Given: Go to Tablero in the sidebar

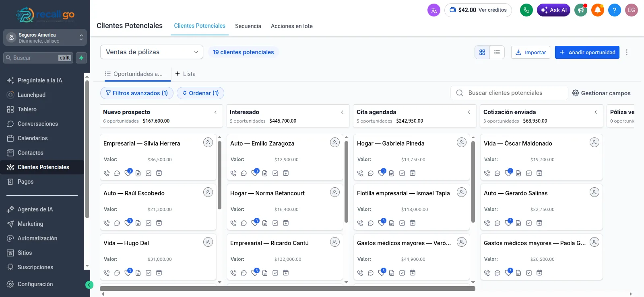Looking at the screenshot, I should point(27,109).
